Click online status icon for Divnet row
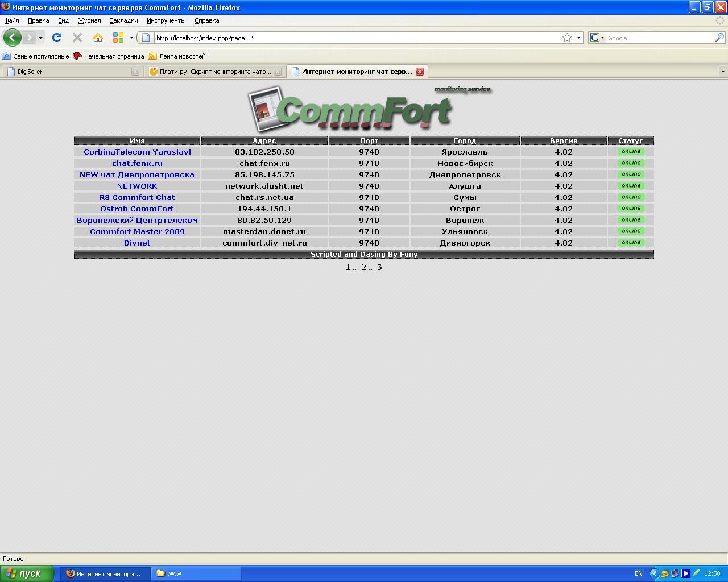 (631, 243)
